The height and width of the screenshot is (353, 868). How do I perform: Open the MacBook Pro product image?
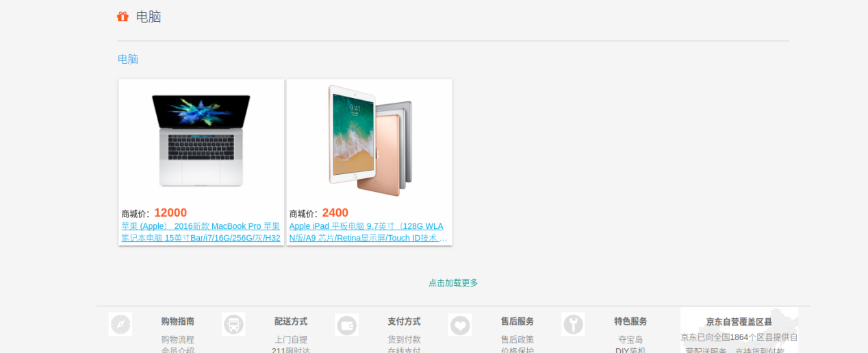pyautogui.click(x=201, y=141)
